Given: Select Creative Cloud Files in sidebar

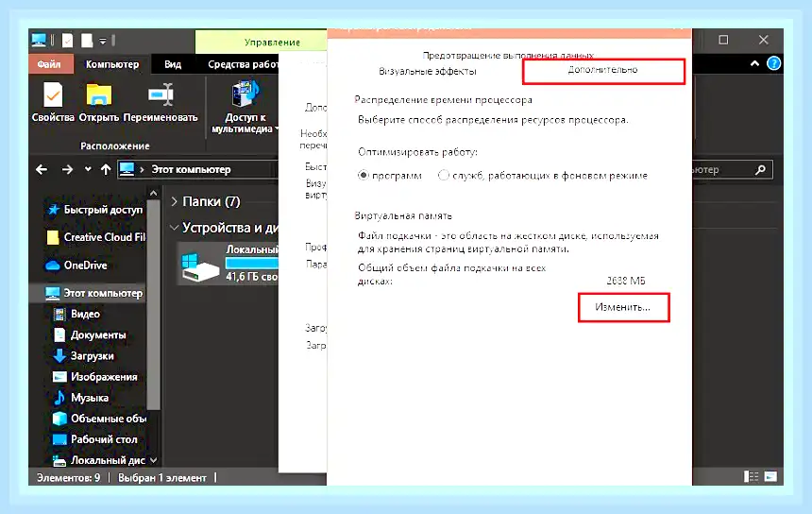Looking at the screenshot, I should pos(95,237).
